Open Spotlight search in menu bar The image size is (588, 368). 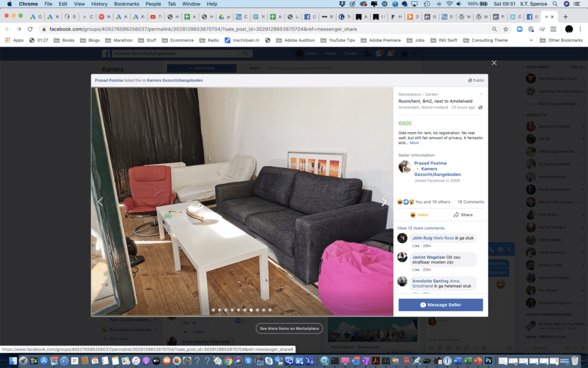coord(555,4)
